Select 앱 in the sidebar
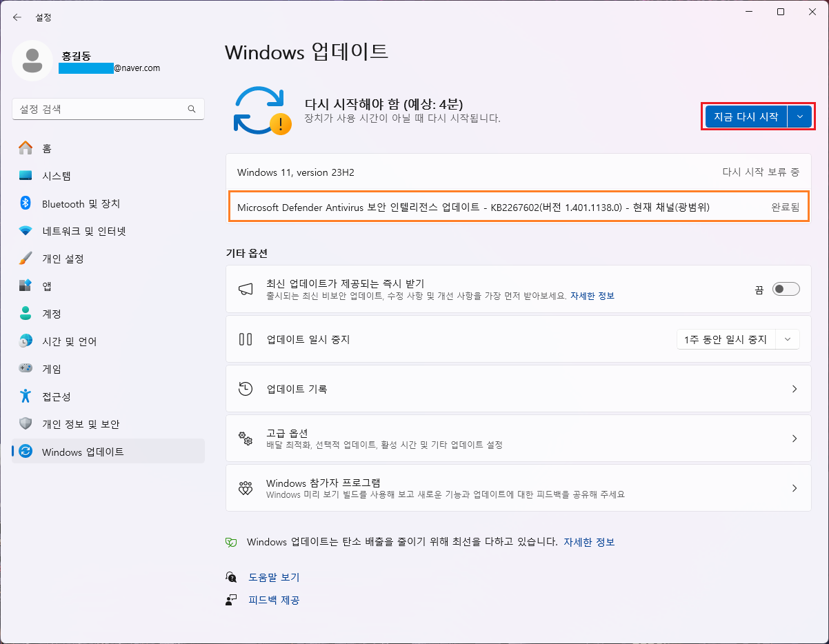 [x=108, y=286]
